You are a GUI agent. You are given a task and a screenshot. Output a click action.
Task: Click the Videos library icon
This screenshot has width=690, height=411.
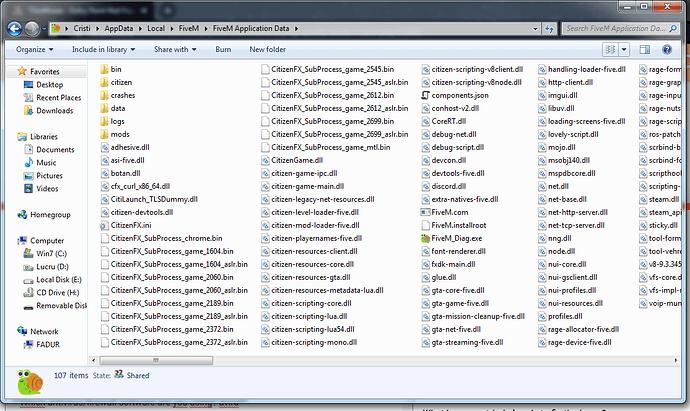29,188
